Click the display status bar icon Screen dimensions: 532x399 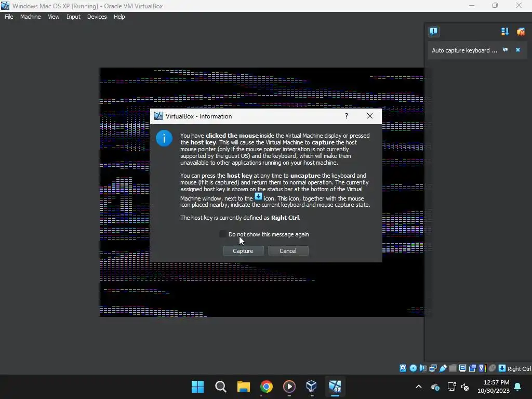(462, 368)
